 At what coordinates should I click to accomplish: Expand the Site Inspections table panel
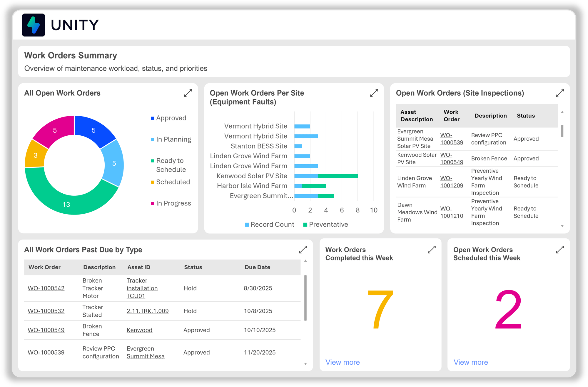[x=560, y=93]
